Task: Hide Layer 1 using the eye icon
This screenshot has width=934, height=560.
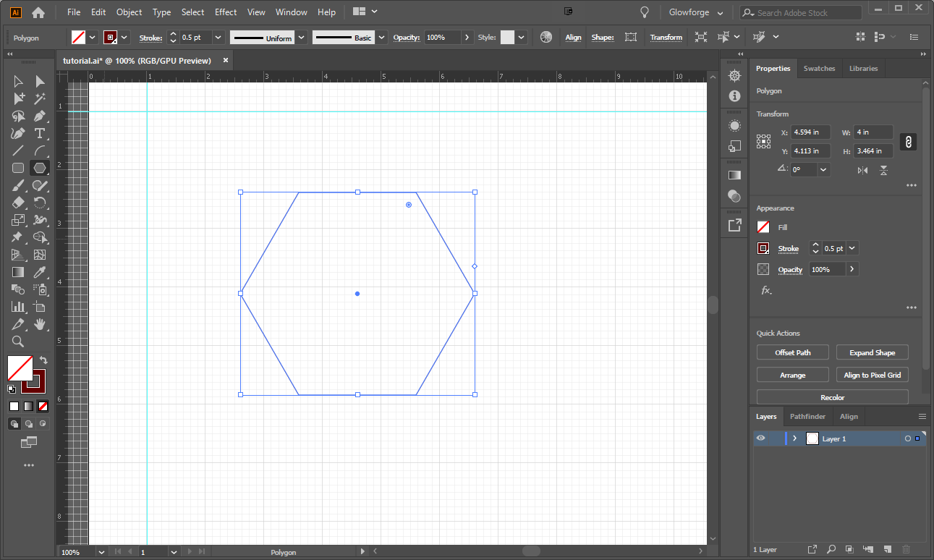Action: click(760, 438)
